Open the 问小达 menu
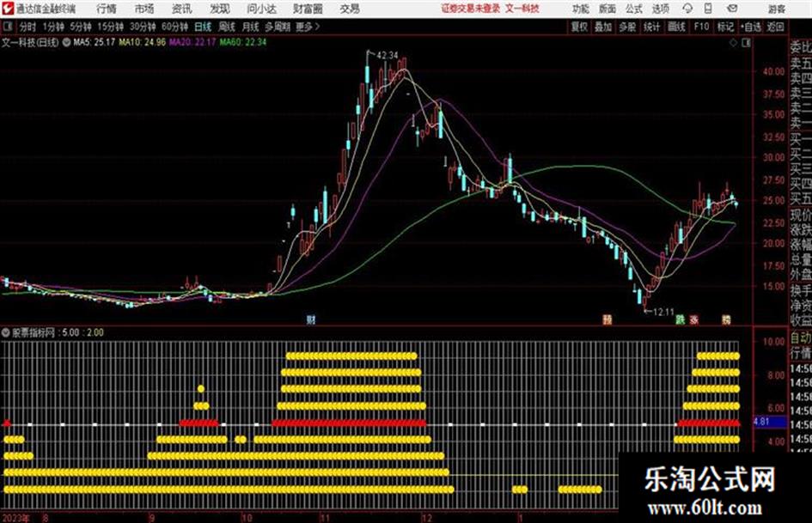 coord(261,9)
